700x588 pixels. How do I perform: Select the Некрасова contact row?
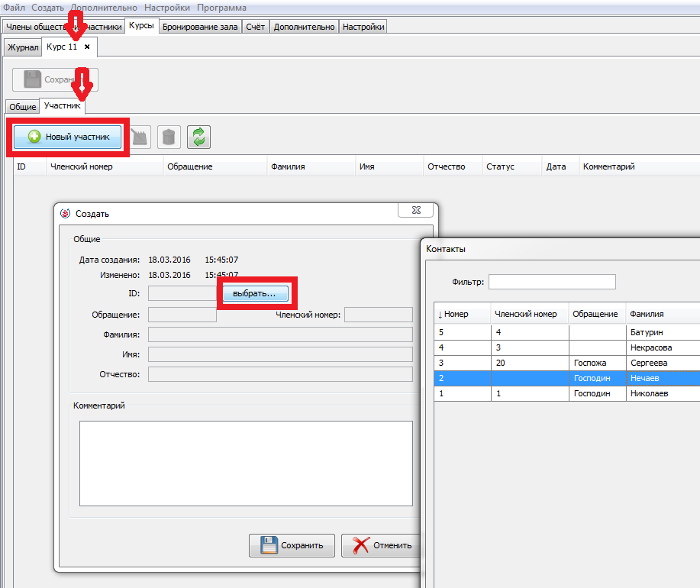(x=567, y=347)
